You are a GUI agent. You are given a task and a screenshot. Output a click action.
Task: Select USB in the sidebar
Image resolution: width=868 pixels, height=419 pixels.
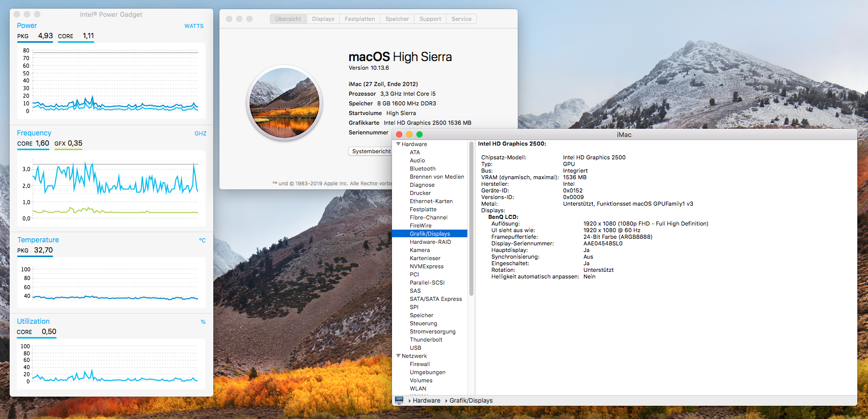(x=415, y=348)
